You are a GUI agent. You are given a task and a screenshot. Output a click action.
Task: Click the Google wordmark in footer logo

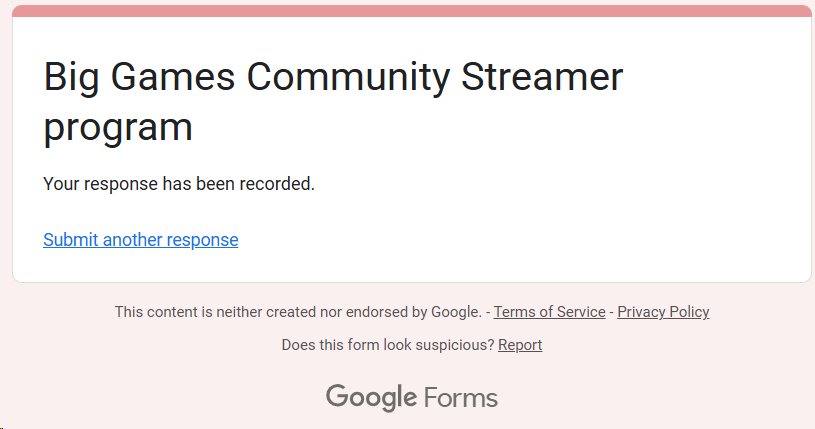point(371,397)
